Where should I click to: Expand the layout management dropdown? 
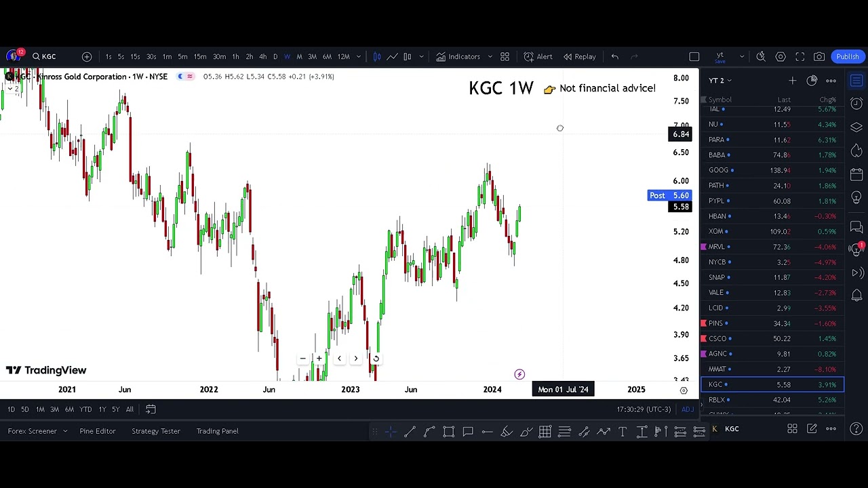click(741, 56)
